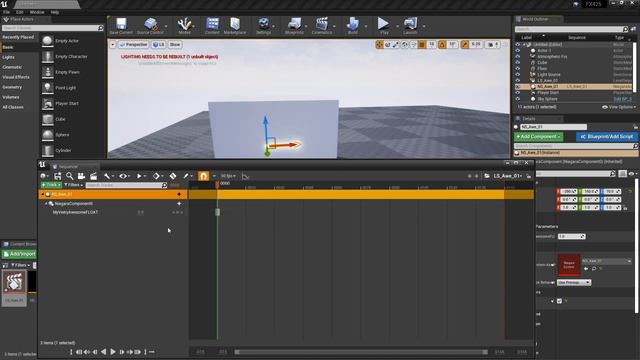Open the Edit menu
The width and height of the screenshot is (640, 360).
pyautogui.click(x=20, y=12)
